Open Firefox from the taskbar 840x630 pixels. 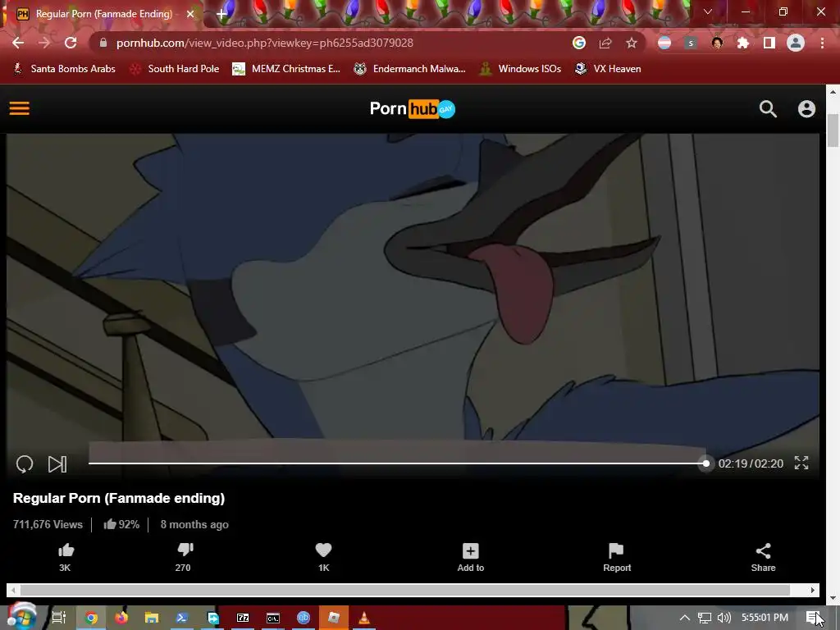click(121, 618)
